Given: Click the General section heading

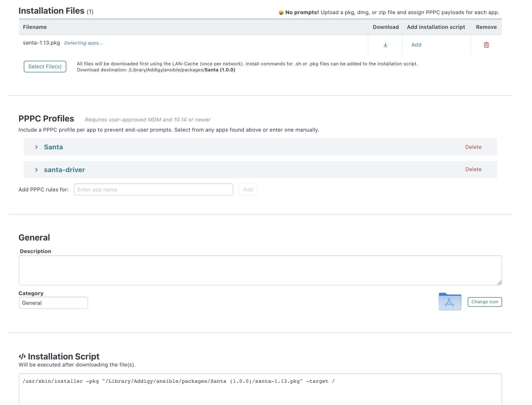Looking at the screenshot, I should tap(34, 237).
